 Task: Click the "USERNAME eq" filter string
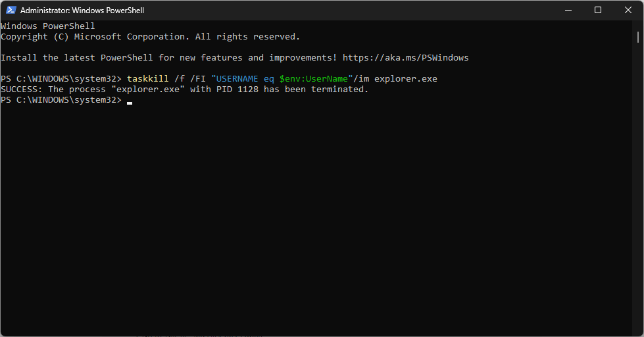click(x=239, y=79)
